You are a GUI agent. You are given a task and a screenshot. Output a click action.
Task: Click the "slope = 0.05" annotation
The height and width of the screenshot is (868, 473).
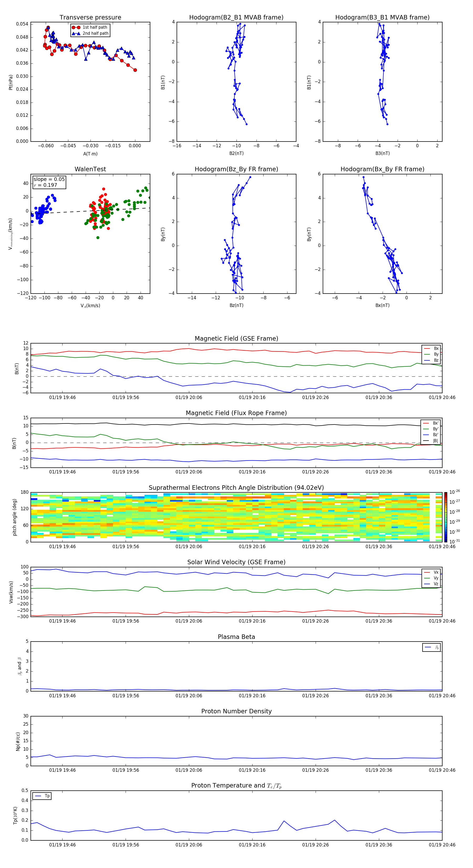[49, 179]
